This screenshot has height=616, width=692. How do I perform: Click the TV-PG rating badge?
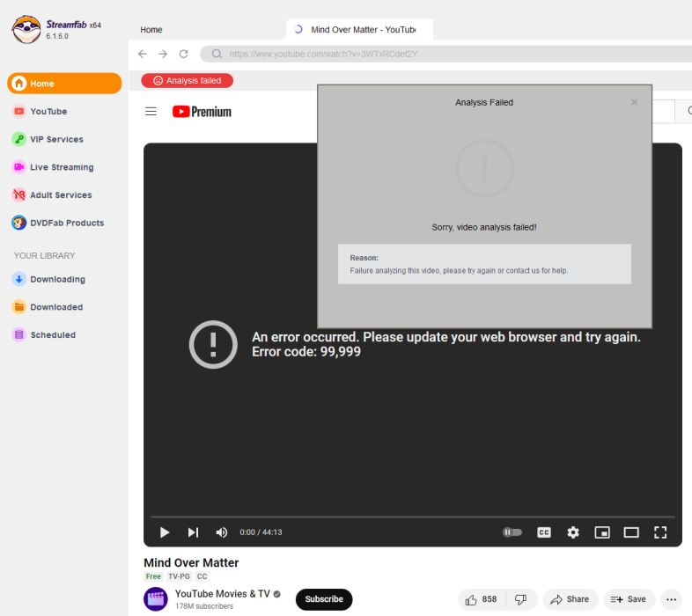(x=179, y=576)
